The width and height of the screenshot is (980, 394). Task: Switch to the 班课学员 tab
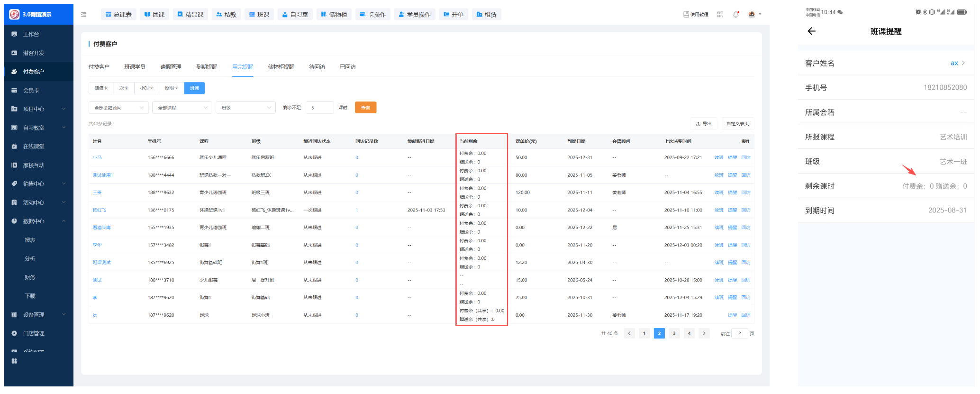tap(135, 67)
